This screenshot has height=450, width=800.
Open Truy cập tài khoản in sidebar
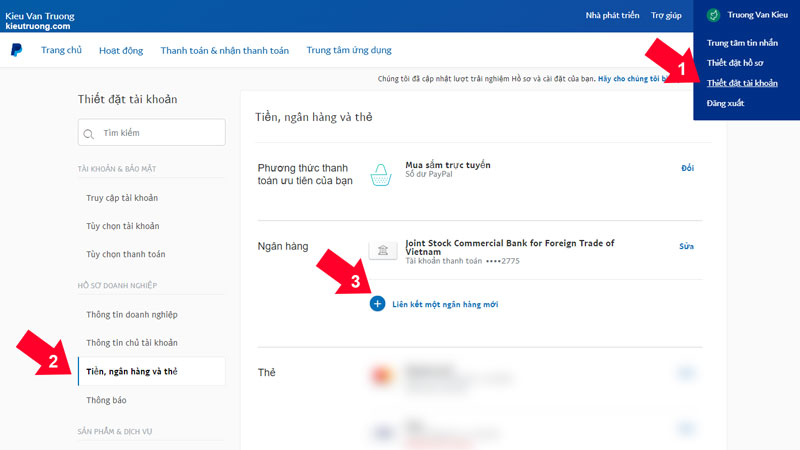pos(122,198)
